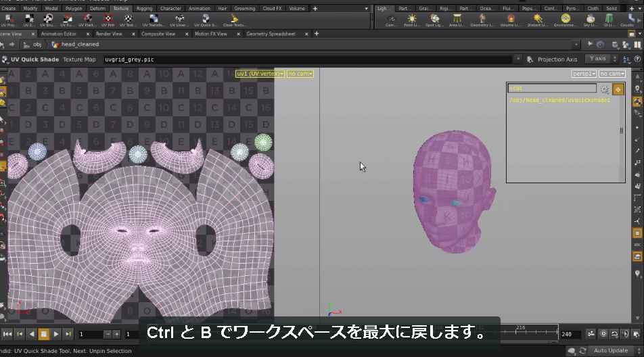
Task: Toggle the orange button next to gear icon
Action: (618, 89)
